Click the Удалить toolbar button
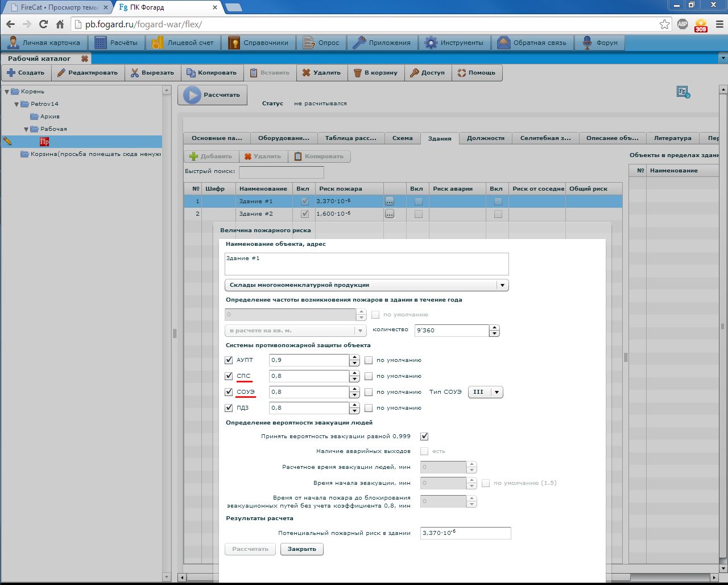 coord(321,73)
